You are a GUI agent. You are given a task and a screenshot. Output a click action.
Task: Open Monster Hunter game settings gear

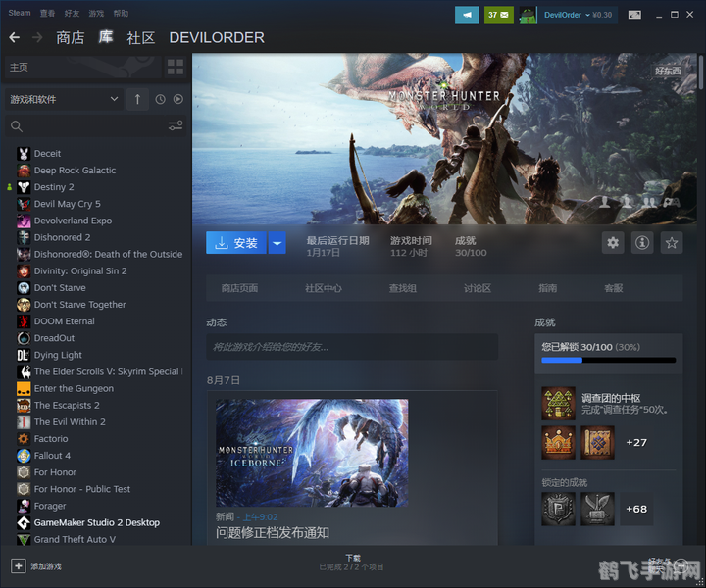click(x=613, y=243)
